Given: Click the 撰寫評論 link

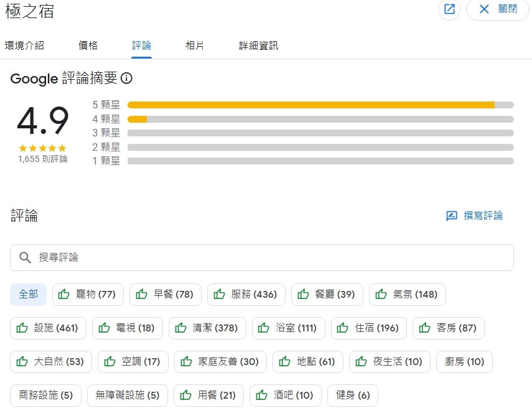Looking at the screenshot, I should (483, 216).
